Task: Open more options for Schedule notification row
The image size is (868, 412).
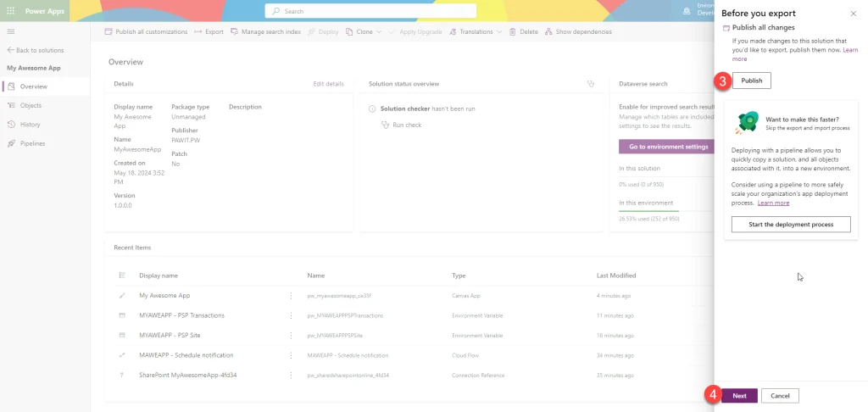Action: [291, 355]
